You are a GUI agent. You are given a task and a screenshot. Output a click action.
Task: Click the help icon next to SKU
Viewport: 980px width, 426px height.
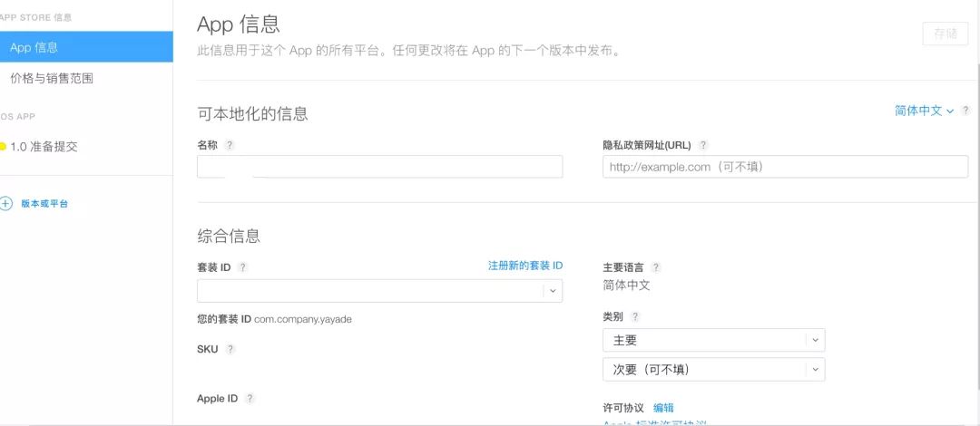(x=230, y=349)
